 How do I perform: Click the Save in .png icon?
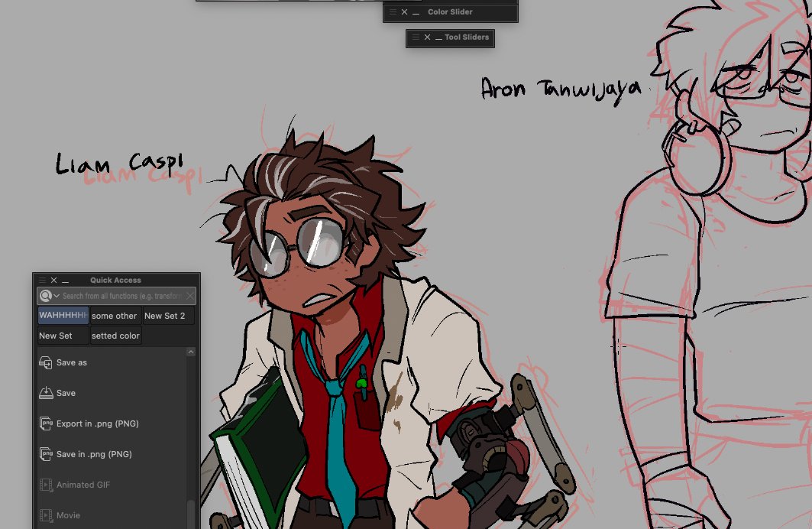(46, 454)
